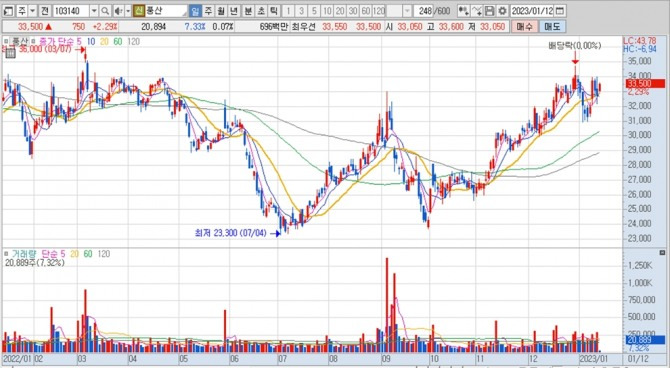This screenshot has height=368, width=670.
Task: Click the 배당락(0.00%) marker
Action: 575,45
